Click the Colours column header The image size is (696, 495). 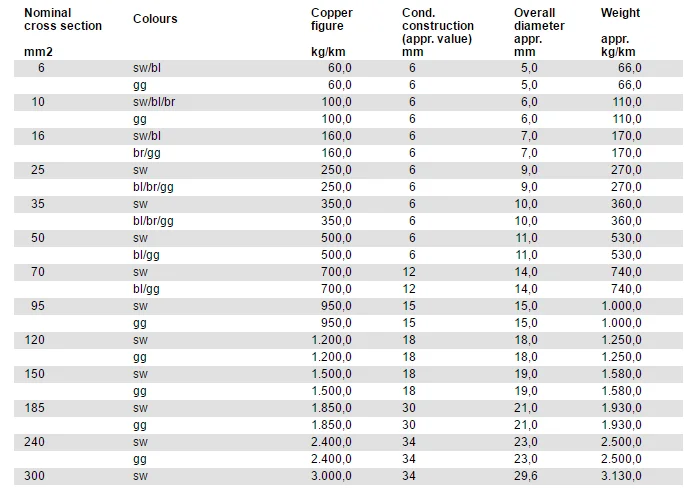coord(155,19)
